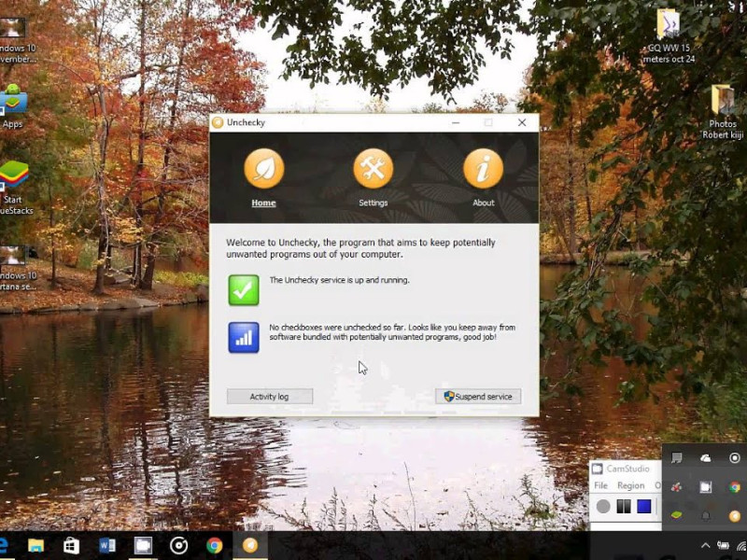Click the OneDrive cloud tray icon
The image size is (747, 560).
point(706,458)
